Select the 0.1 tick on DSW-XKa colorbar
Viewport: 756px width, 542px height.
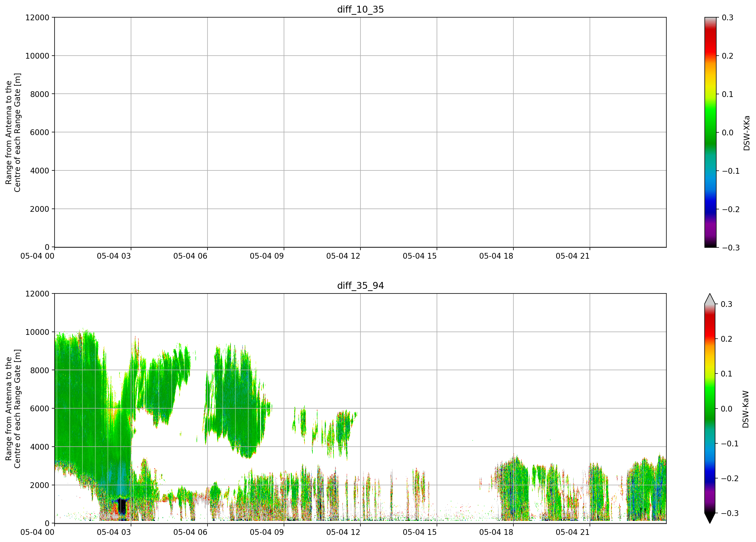pyautogui.click(x=728, y=94)
